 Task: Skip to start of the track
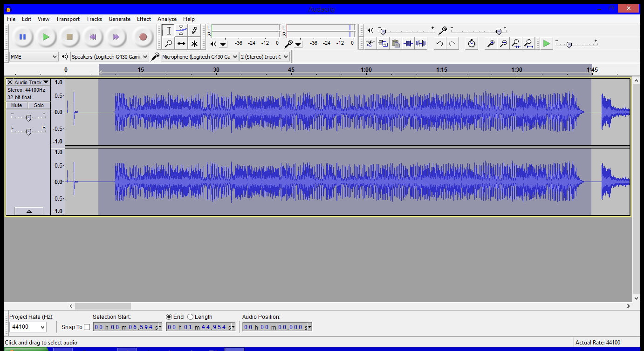tap(93, 37)
